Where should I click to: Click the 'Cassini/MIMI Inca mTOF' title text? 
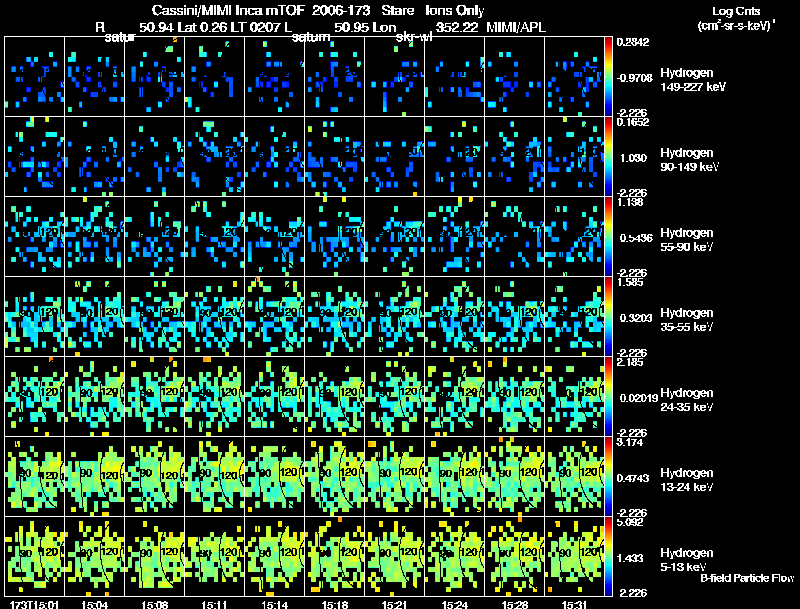coord(228,10)
